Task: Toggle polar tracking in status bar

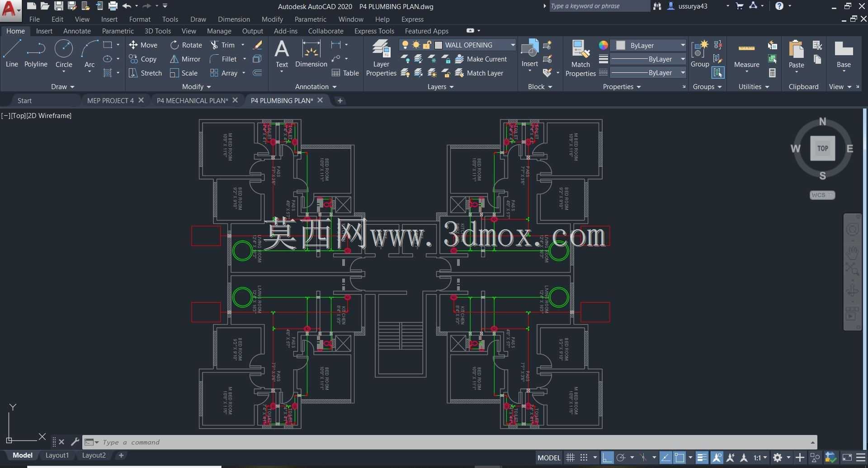Action: (x=621, y=458)
